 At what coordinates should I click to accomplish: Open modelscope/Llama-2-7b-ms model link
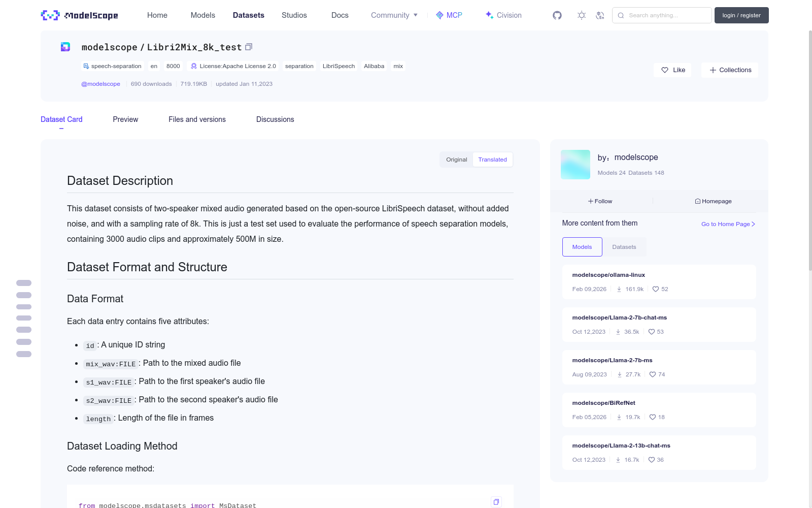[x=613, y=360]
